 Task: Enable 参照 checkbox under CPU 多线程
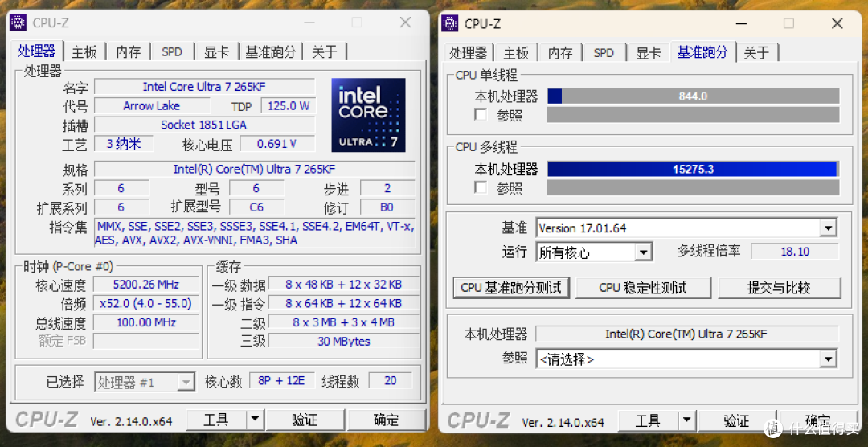tap(481, 188)
